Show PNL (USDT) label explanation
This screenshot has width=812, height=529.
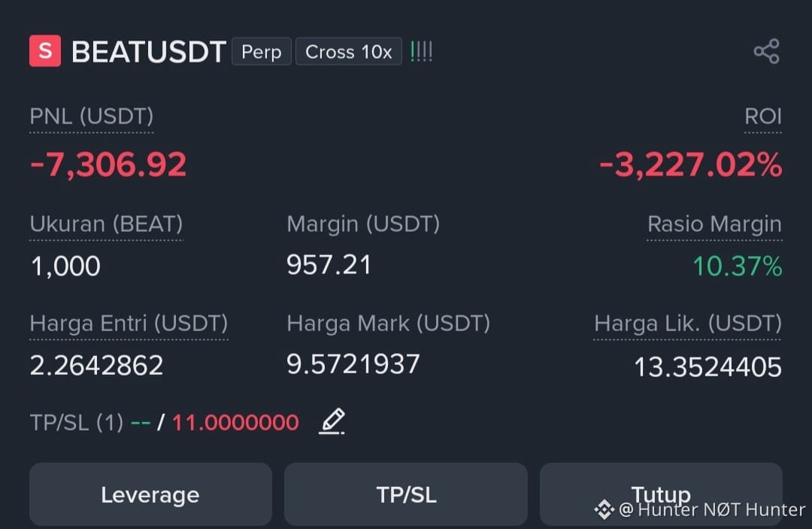click(x=92, y=117)
